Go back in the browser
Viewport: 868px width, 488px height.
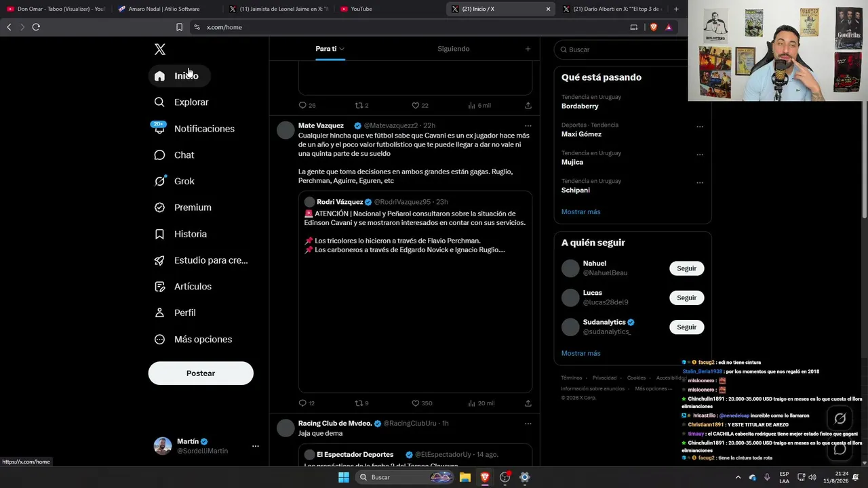tap(9, 27)
